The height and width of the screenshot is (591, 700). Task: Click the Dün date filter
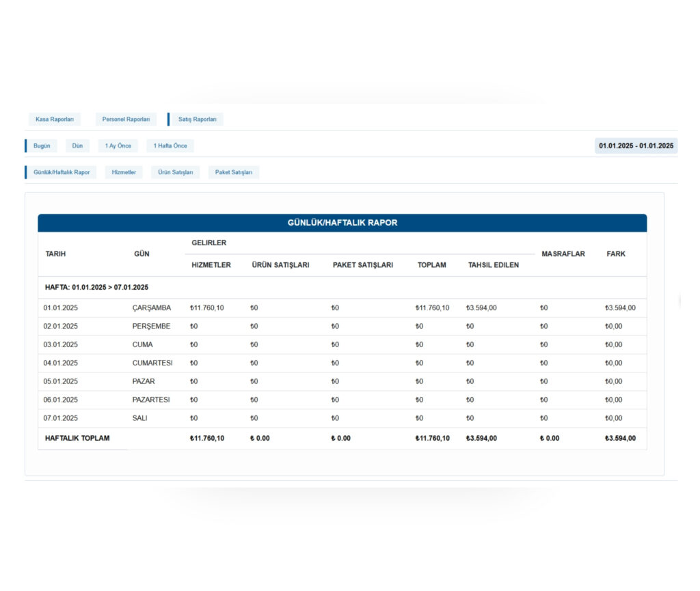coord(77,146)
